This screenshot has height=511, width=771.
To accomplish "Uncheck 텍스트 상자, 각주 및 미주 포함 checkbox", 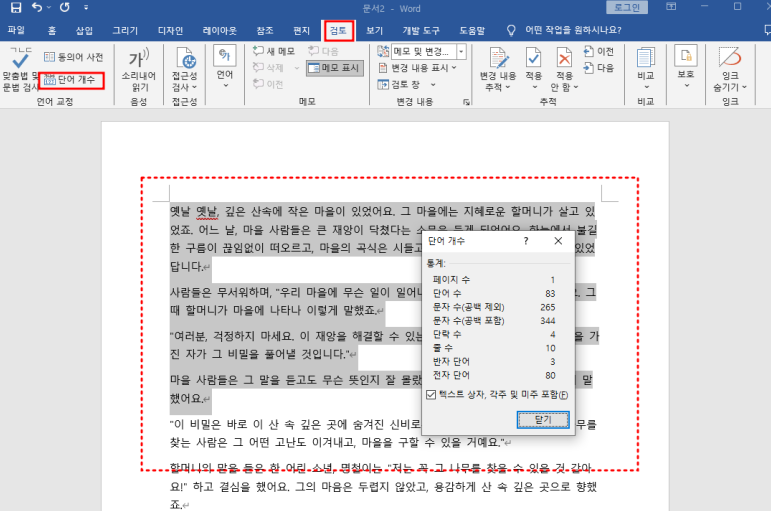I will (431, 395).
